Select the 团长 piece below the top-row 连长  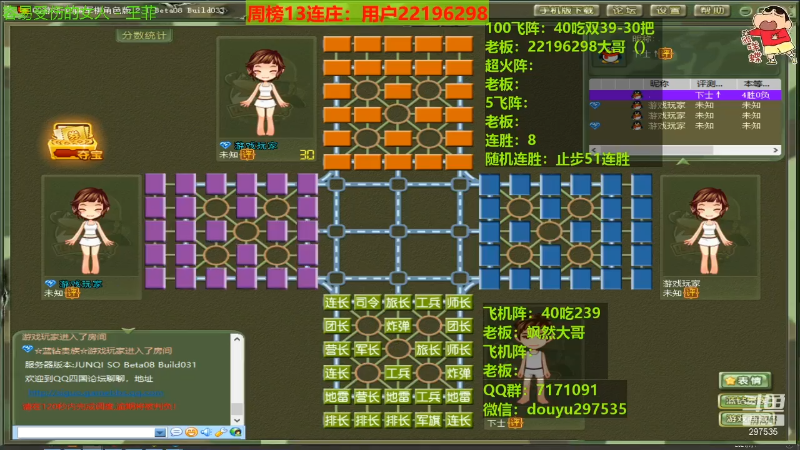[x=336, y=326]
